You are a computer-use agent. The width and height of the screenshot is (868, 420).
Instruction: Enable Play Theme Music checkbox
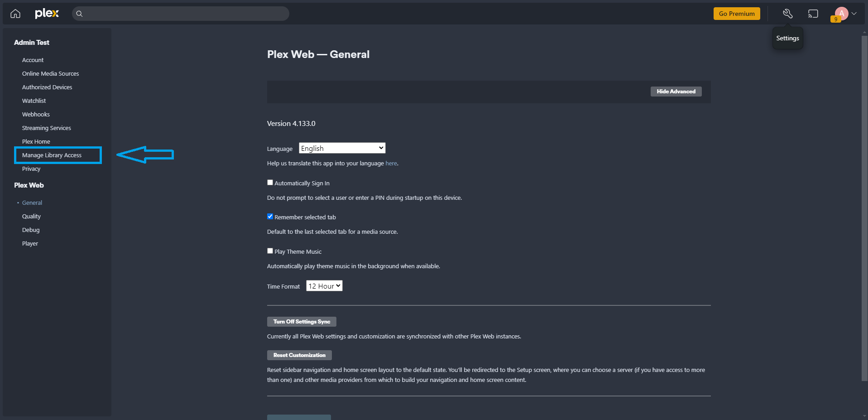tap(270, 251)
